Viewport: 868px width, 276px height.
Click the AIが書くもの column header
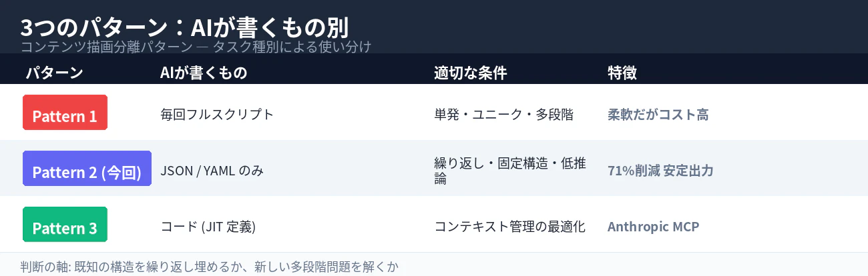[x=204, y=73]
